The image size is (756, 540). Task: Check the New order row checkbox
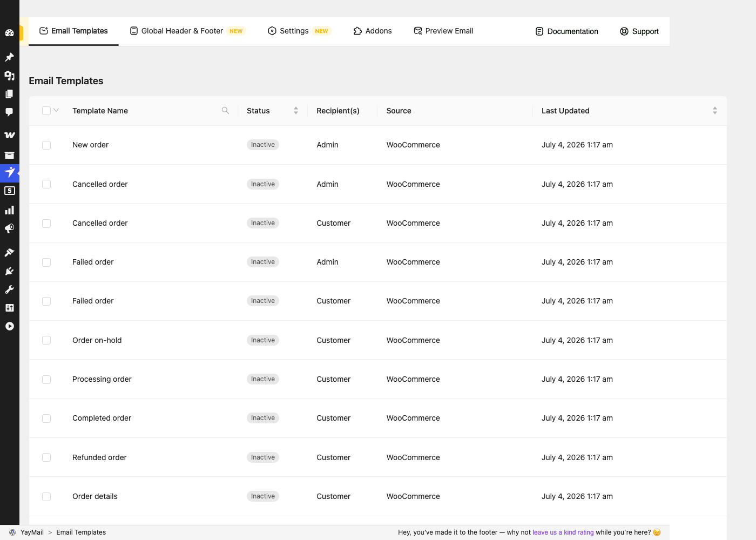pyautogui.click(x=46, y=145)
